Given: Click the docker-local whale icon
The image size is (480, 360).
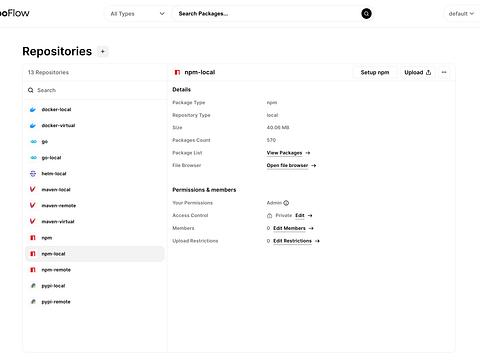Looking at the screenshot, I should [33, 109].
